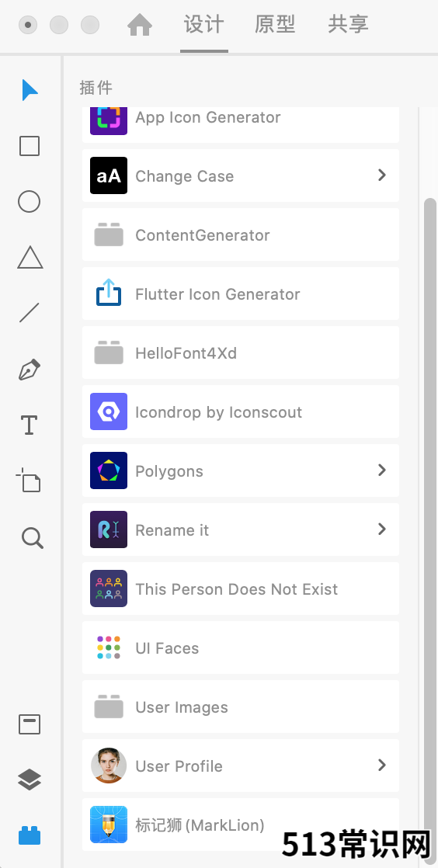Expand Change Case plugin submenu arrow
This screenshot has height=868, width=438.
(x=381, y=175)
